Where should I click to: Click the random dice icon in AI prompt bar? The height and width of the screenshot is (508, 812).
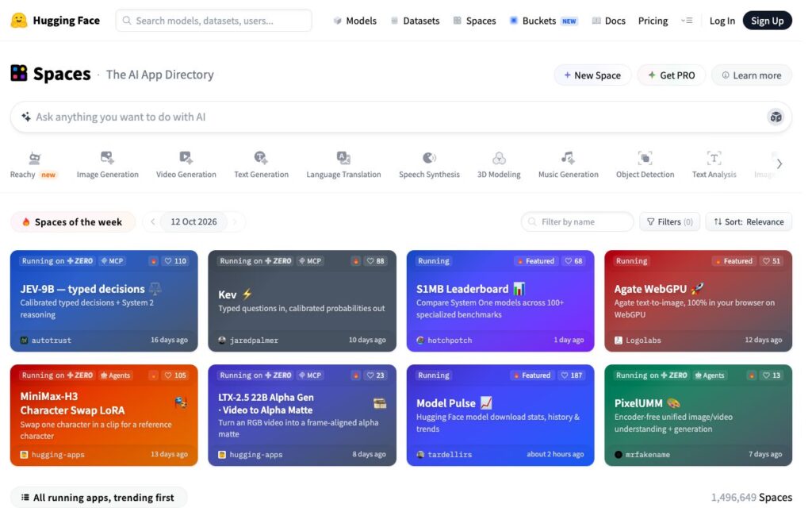point(776,117)
